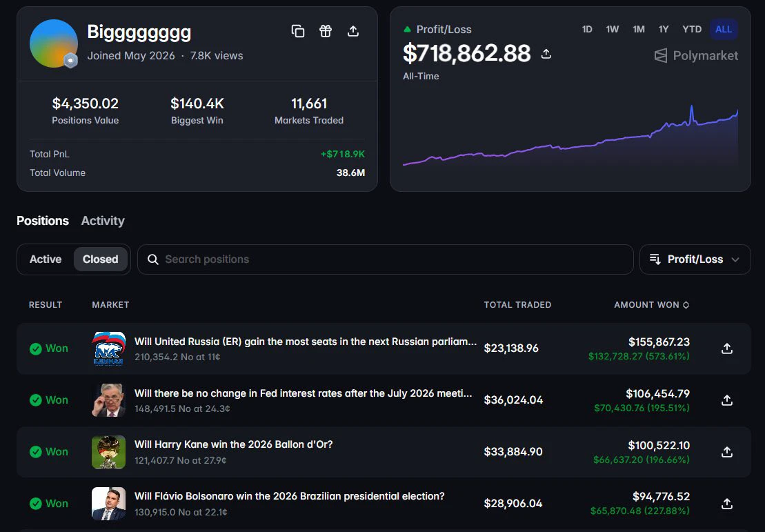Screen dimensions: 765x532
Task: Open the Harry Kane Ballon d'Or market
Action: click(x=234, y=444)
